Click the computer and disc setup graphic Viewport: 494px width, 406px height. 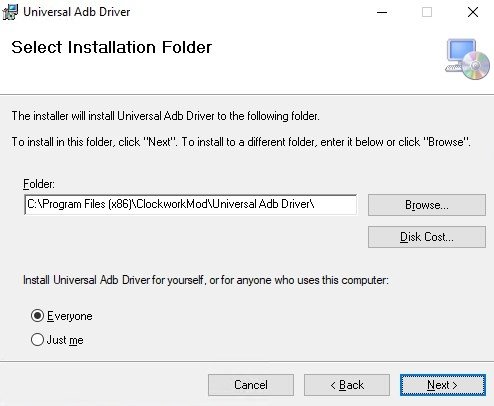click(467, 59)
